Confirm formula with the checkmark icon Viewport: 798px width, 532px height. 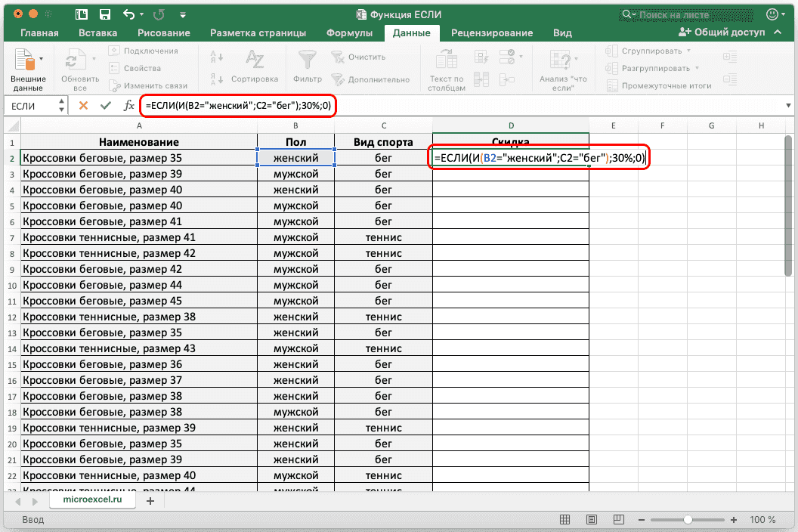click(105, 106)
